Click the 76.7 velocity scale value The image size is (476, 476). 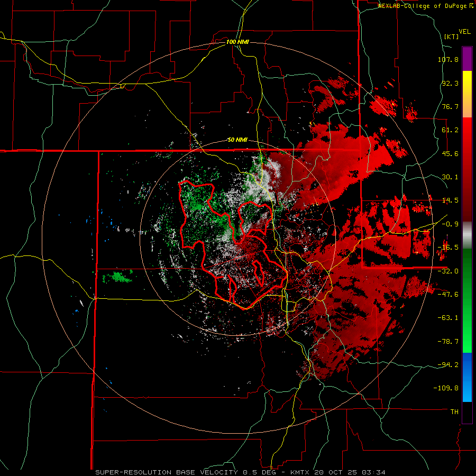tap(450, 106)
